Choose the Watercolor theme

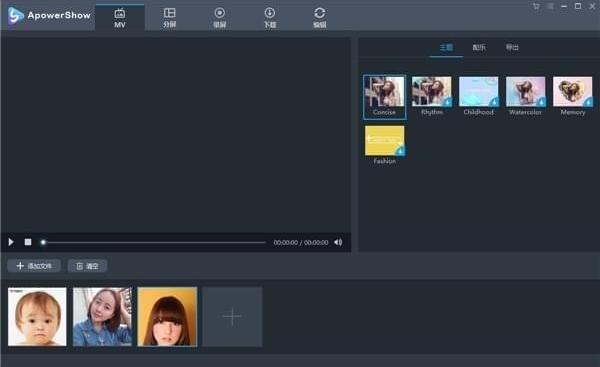pyautogui.click(x=525, y=96)
